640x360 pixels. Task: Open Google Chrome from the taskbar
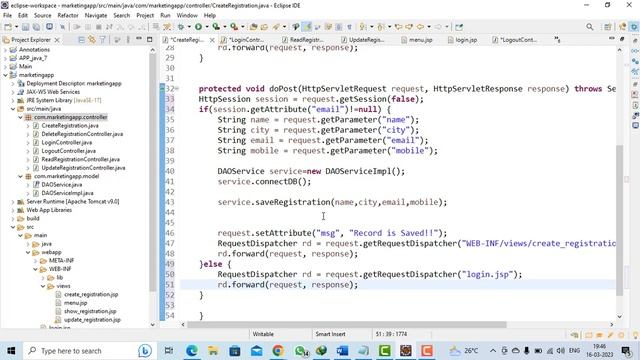[x=278, y=351]
